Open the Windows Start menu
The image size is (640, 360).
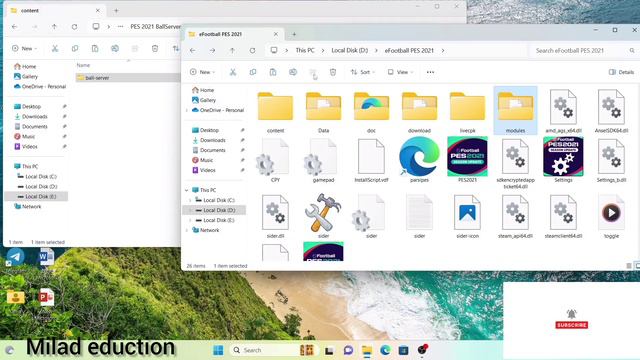click(218, 350)
